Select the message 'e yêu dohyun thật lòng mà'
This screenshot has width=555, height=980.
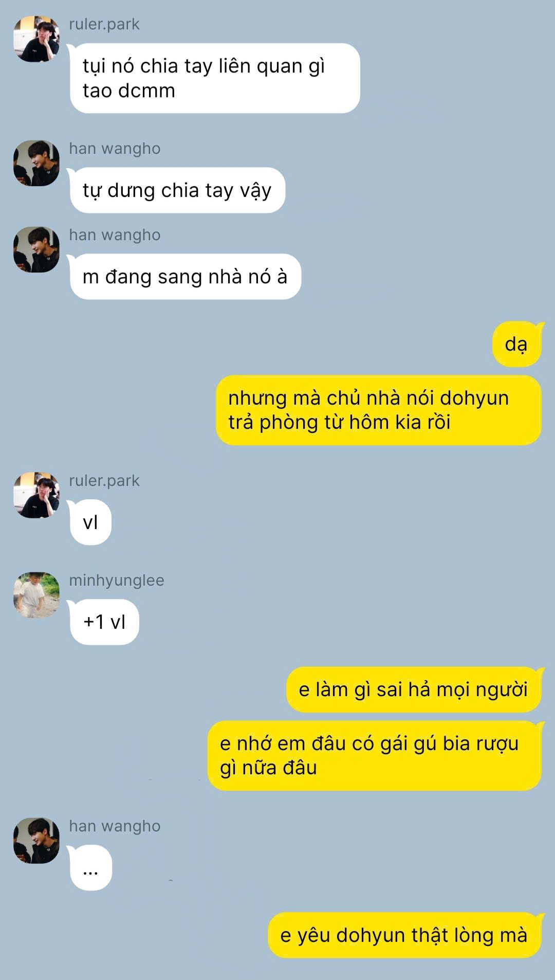[404, 935]
